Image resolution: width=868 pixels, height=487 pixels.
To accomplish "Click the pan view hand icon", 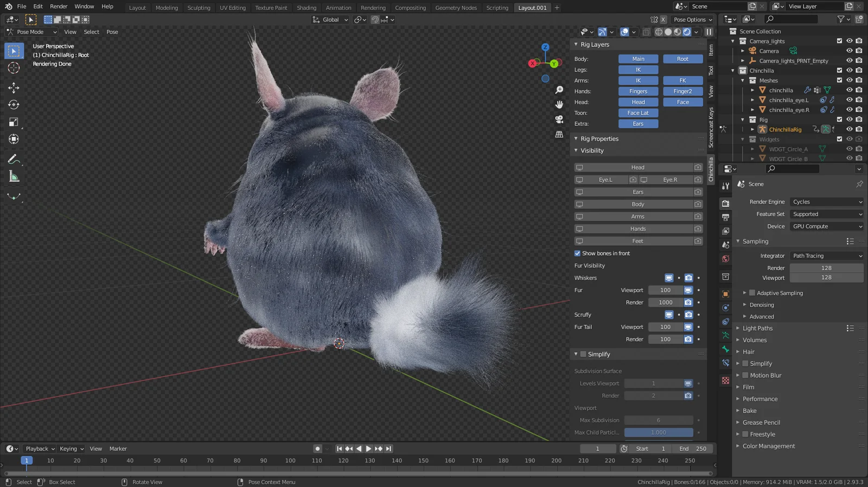I will [559, 104].
